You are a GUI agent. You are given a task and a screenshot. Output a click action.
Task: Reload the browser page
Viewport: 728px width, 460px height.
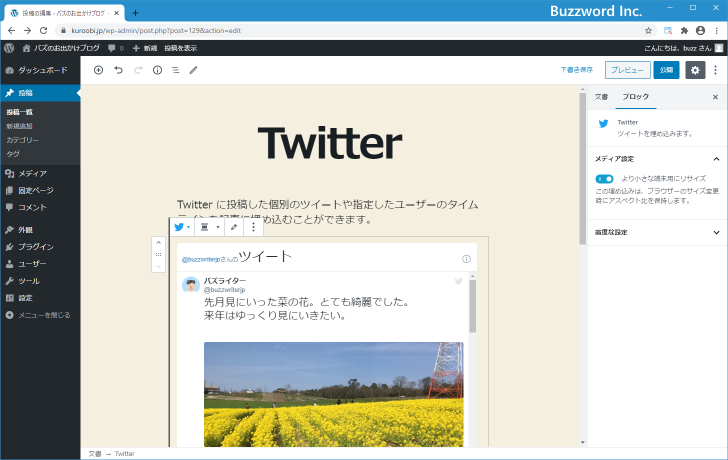44,31
